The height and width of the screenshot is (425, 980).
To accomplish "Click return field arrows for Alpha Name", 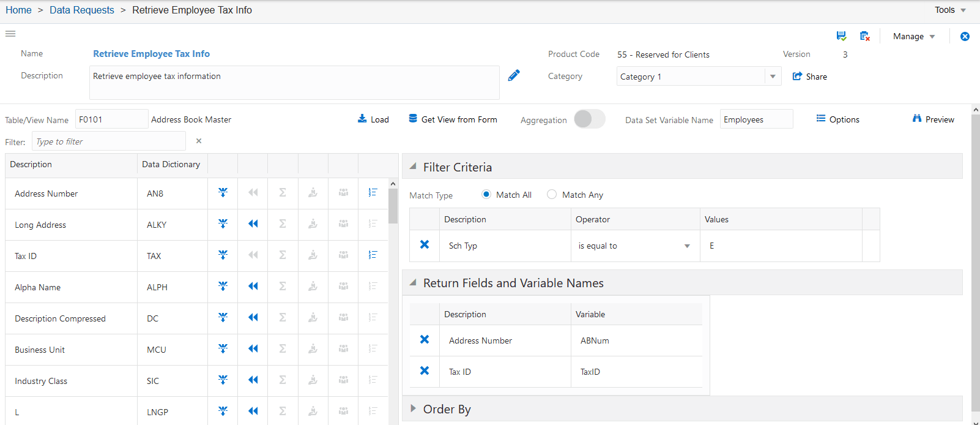I will [253, 287].
